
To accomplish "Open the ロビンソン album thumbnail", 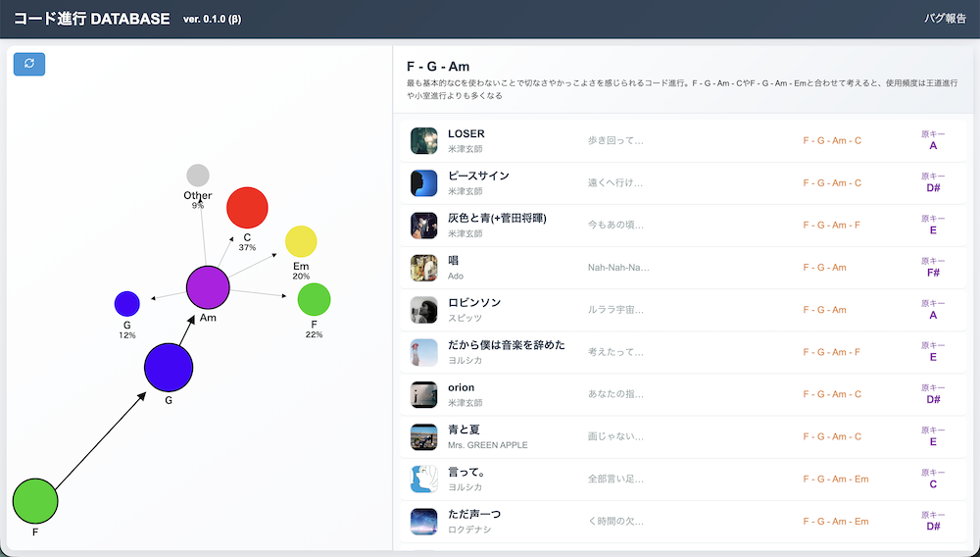I will (x=423, y=310).
